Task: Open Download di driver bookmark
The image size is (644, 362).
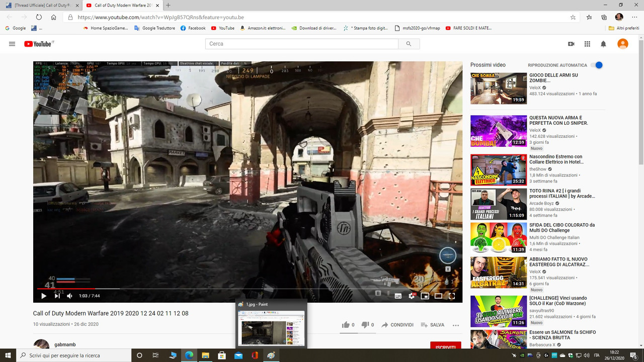Action: pos(313,28)
